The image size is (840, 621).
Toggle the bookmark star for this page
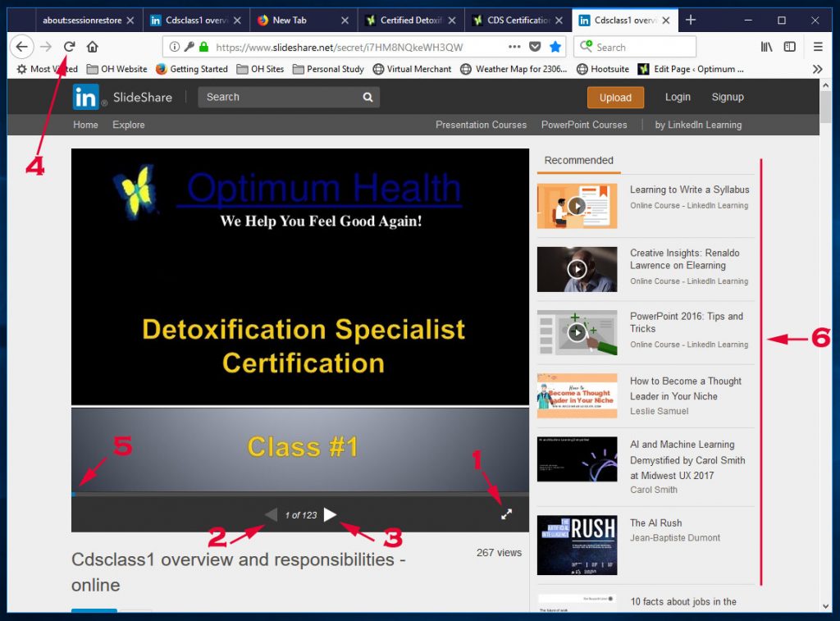click(x=556, y=47)
